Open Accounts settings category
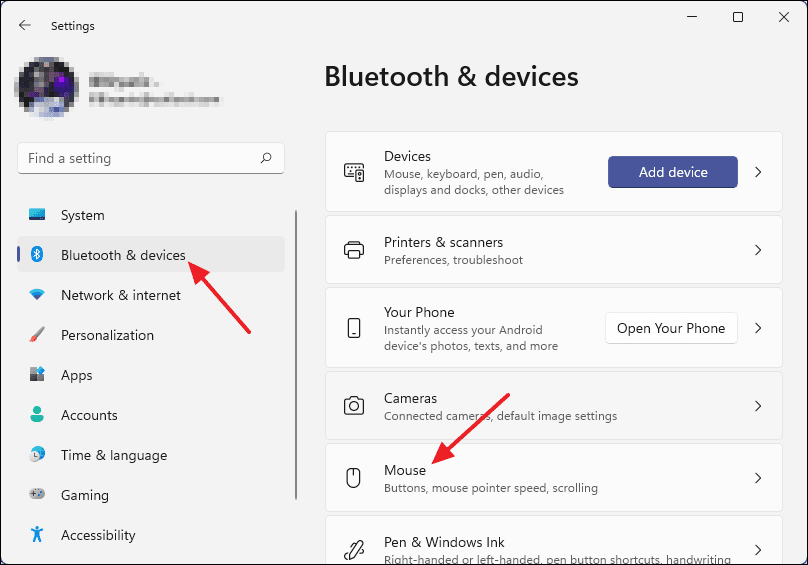 point(151,415)
